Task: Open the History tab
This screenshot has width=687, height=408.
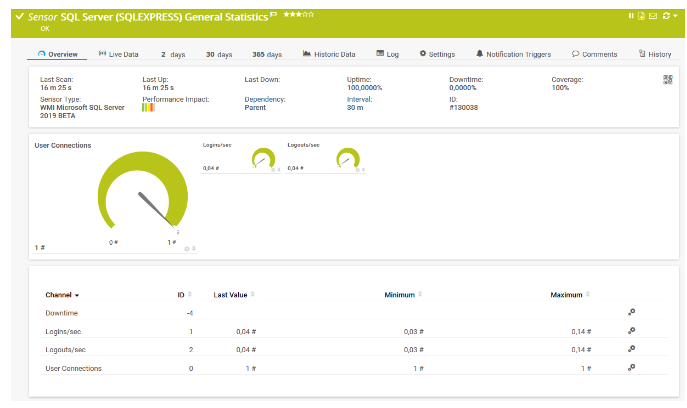Action: [655, 54]
